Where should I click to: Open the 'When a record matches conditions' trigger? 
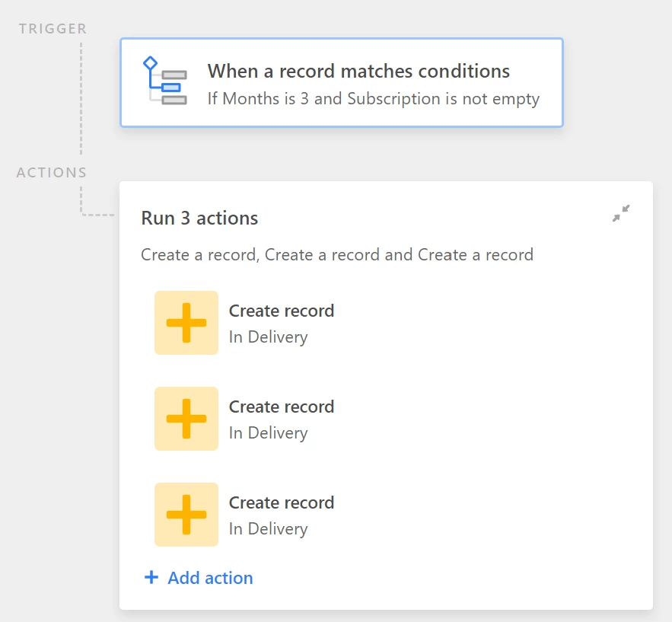pyautogui.click(x=342, y=82)
